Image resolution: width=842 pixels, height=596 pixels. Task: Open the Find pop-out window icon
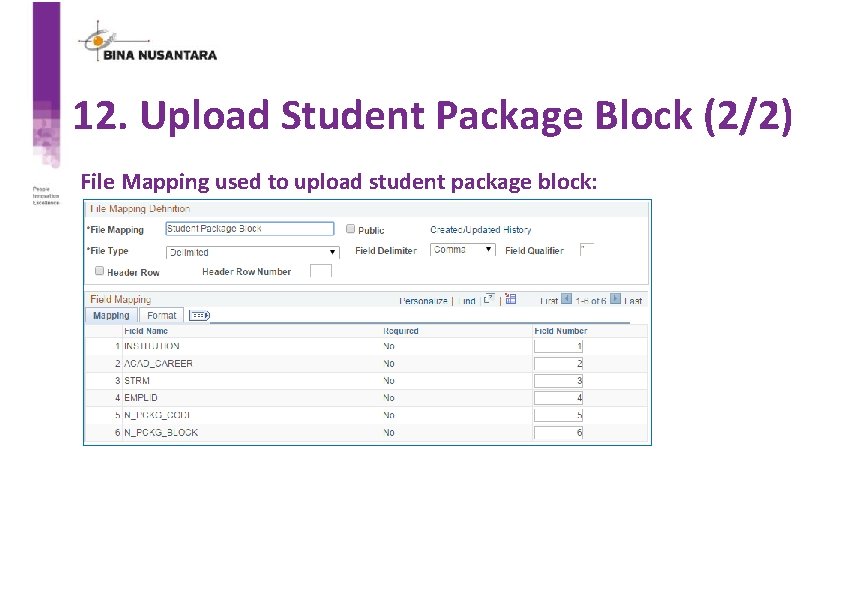click(x=488, y=300)
